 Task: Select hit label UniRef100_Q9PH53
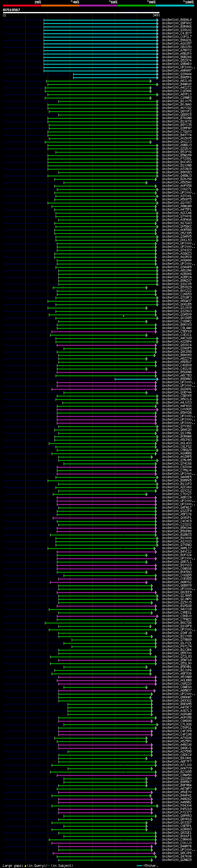[176, 816]
